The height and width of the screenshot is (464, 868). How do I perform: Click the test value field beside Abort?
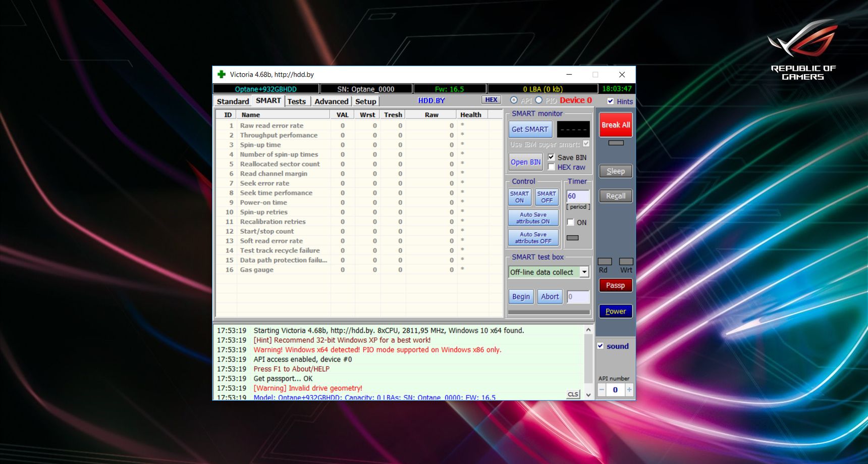pos(578,297)
